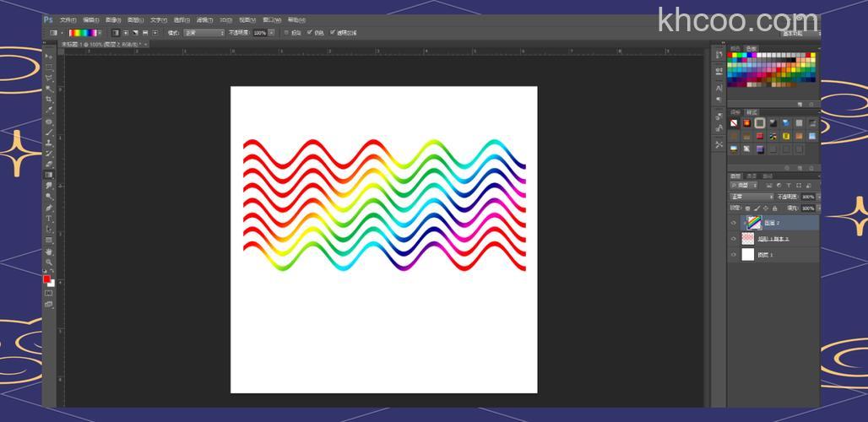868x422 pixels.
Task: Hide the top layer via eye icon
Action: tap(733, 223)
